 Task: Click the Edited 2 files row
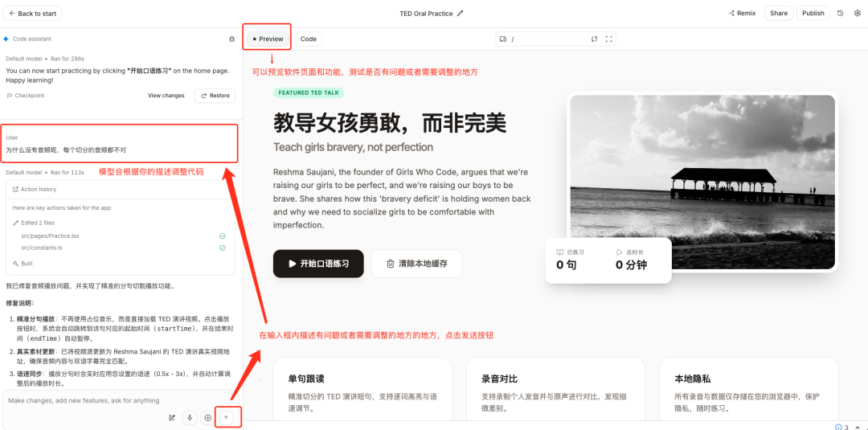(x=34, y=223)
